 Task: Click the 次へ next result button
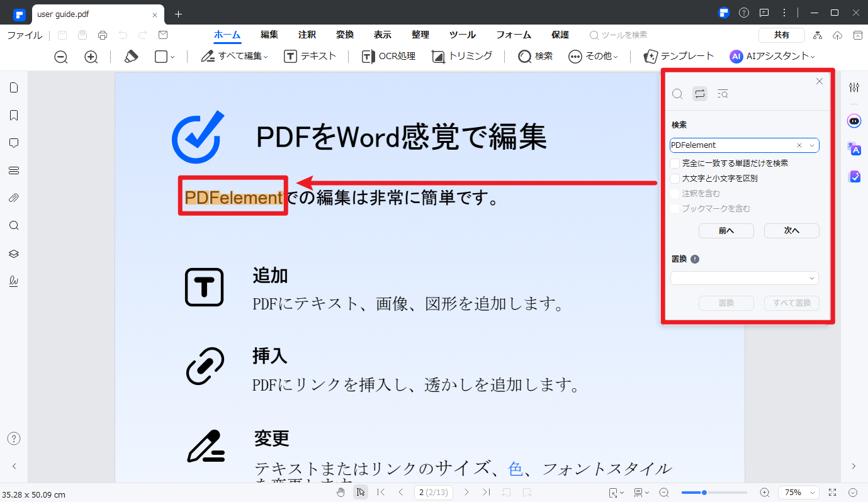tap(792, 231)
